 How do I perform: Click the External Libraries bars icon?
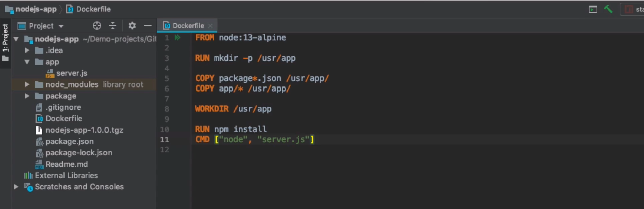[x=28, y=175]
